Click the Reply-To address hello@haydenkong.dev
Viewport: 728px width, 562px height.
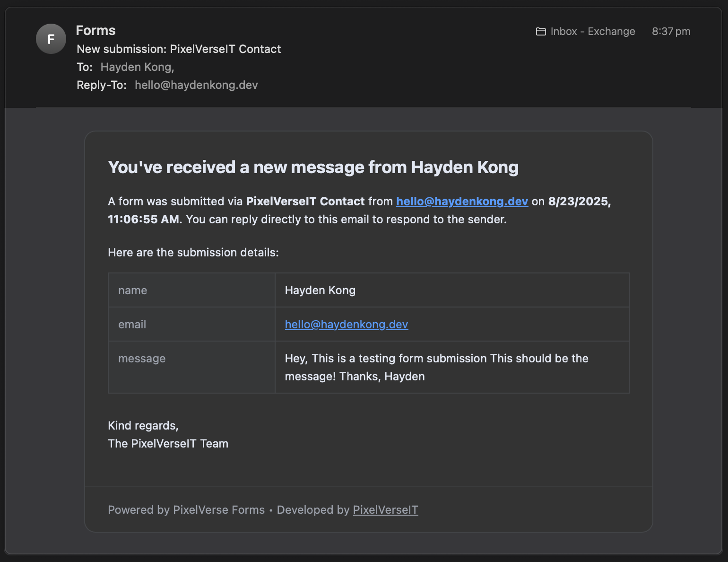point(196,85)
